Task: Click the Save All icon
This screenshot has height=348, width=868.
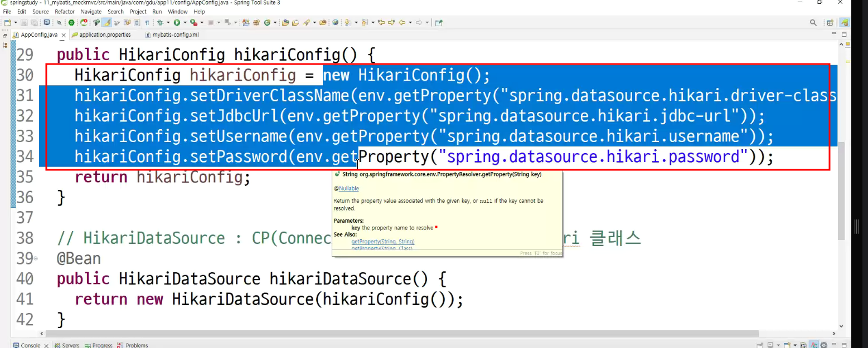Action: point(34,22)
